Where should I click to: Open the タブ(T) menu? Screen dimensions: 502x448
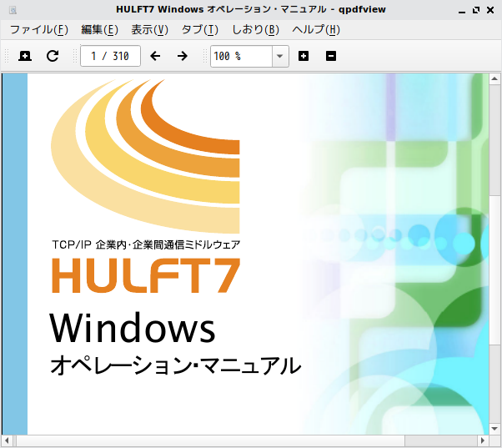coord(200,30)
